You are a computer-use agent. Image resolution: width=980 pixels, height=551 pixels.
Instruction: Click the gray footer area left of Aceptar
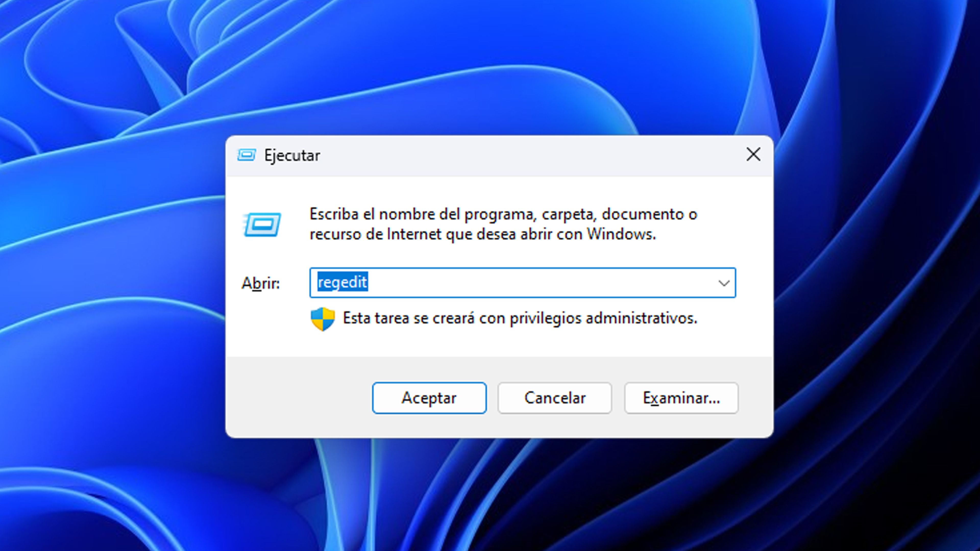297,398
